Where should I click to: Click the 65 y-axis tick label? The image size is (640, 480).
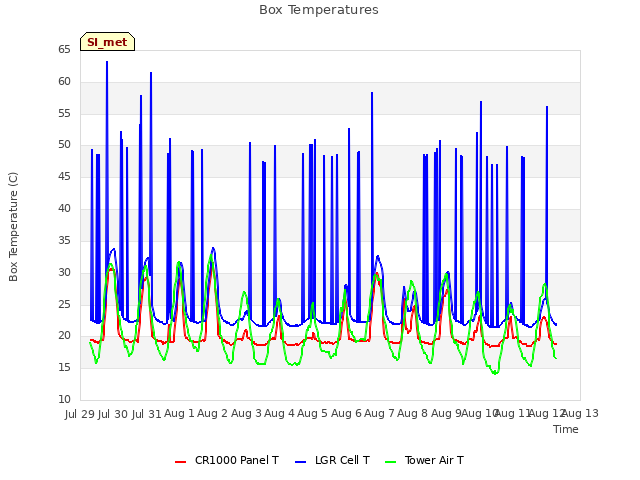point(64,49)
